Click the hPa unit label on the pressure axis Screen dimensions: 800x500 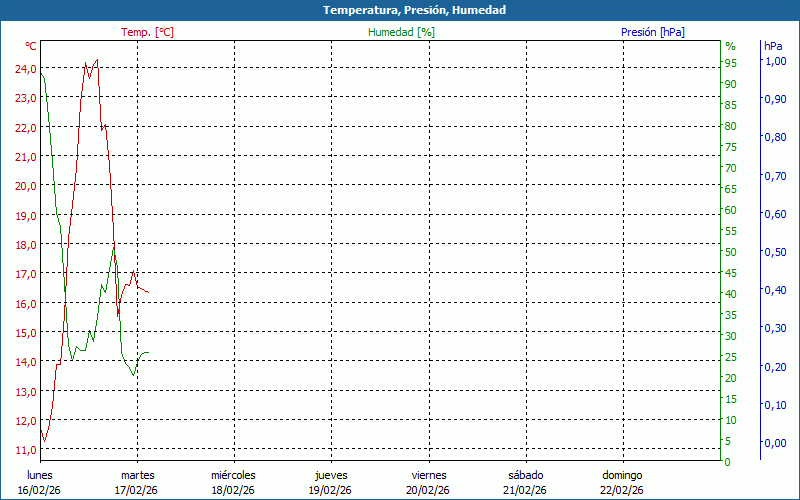click(774, 46)
